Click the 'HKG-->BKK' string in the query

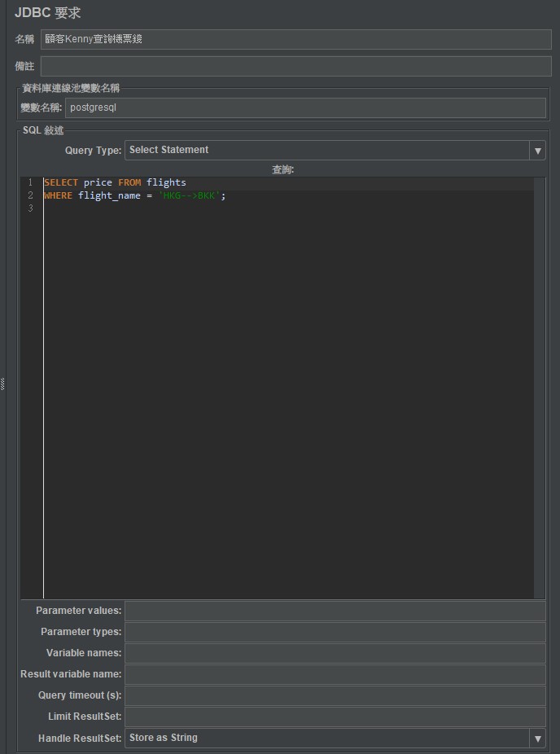coord(189,195)
